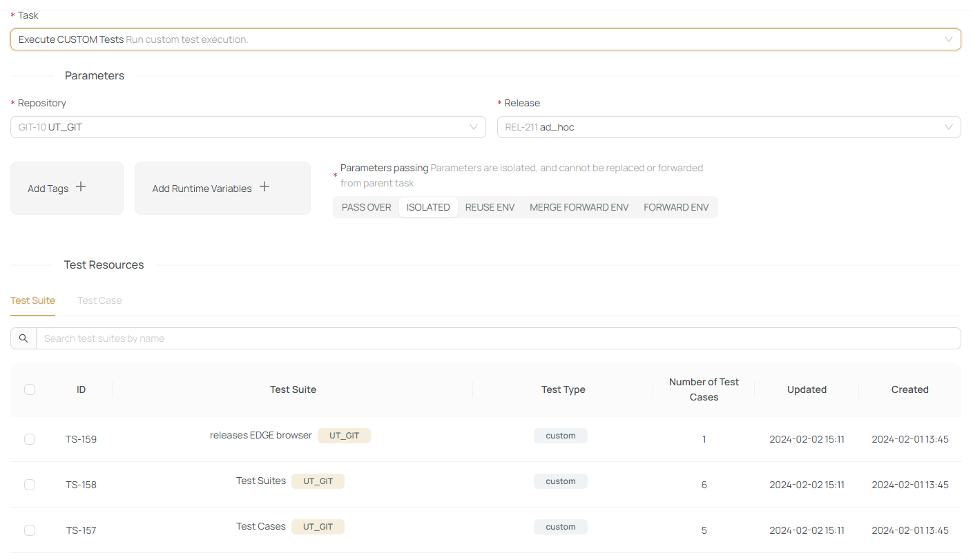Click the custom test type badge for TS-159
Viewport: 973px width, 560px height.
coord(560,435)
